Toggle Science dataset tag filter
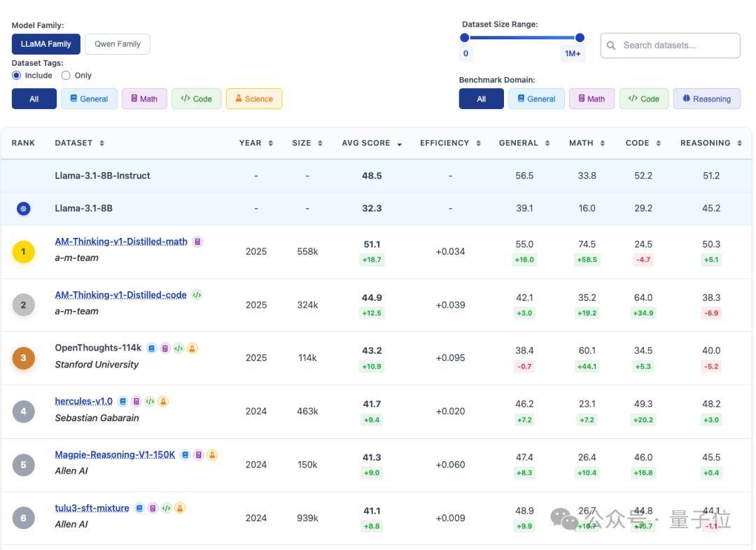 pyautogui.click(x=254, y=99)
